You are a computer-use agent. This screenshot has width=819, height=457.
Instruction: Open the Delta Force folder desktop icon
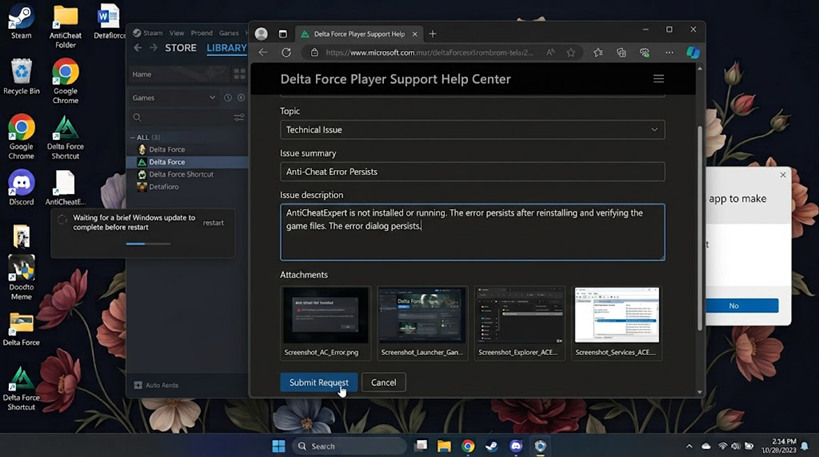coord(21,330)
